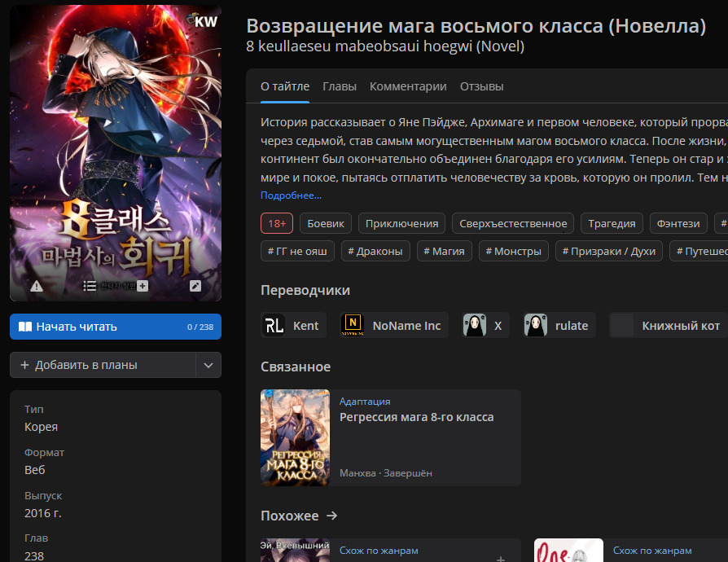Expand the description with Подробнее…

[291, 195]
